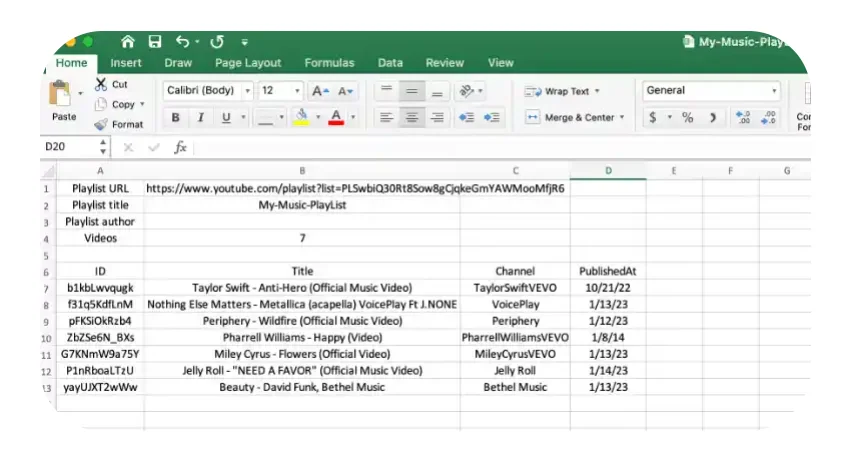The width and height of the screenshot is (860, 449).
Task: Expand the Copy options arrow
Action: pyautogui.click(x=142, y=104)
